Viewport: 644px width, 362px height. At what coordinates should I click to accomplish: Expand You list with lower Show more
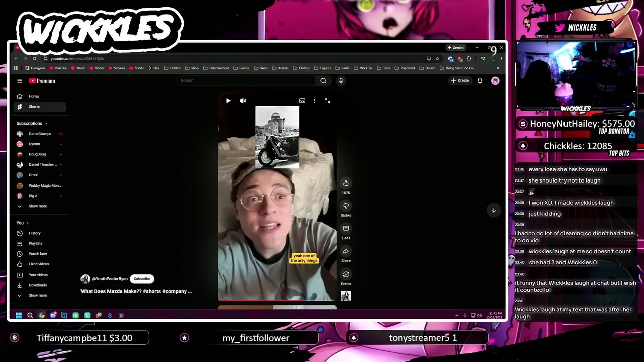(40, 295)
